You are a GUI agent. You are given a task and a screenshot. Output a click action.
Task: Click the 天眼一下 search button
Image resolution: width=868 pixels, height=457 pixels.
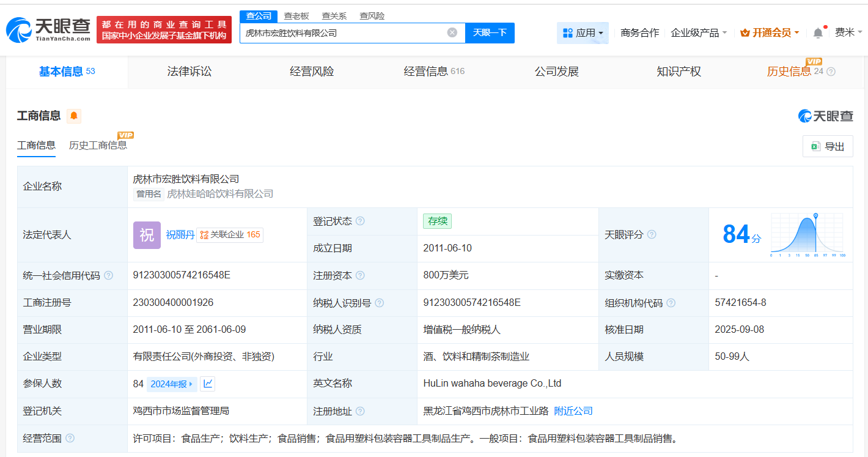click(x=490, y=32)
